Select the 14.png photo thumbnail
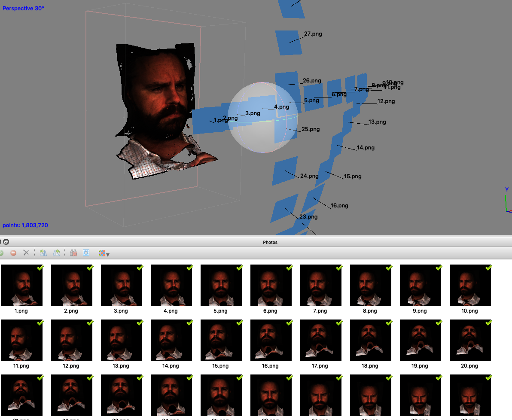The image size is (512, 420). [x=171, y=340]
